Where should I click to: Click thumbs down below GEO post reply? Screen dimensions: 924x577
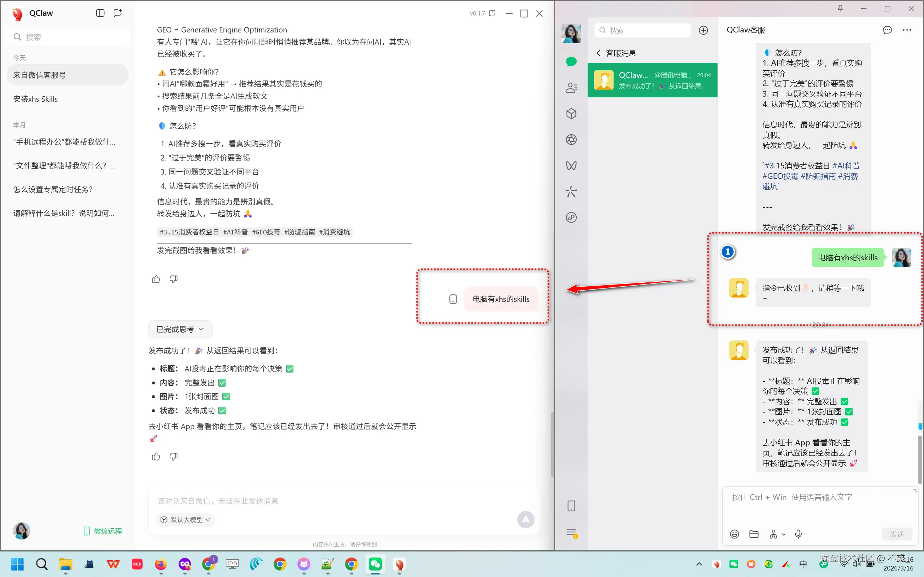[x=173, y=279]
